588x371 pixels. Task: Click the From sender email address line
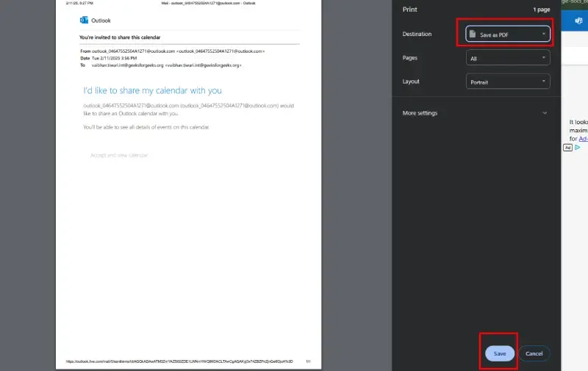point(173,51)
